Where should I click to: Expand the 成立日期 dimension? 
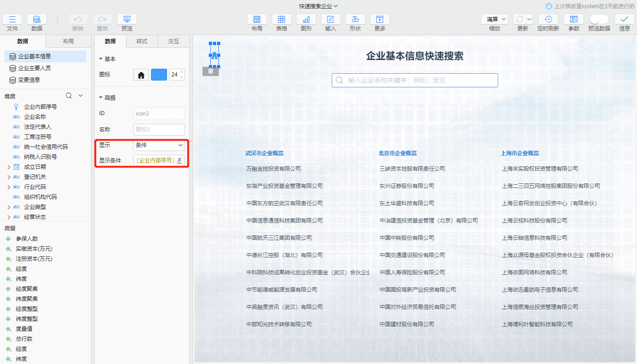9,167
